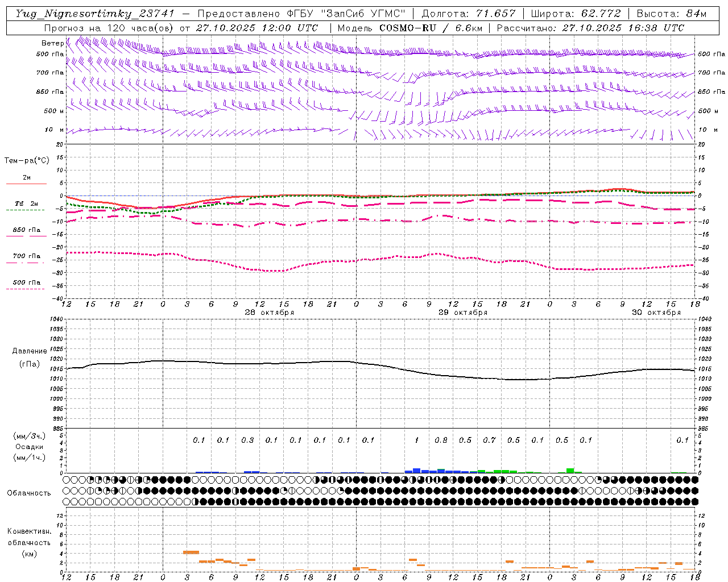Screen dimensions: 728x582
Task: Click the (мм/1ч.) precipitation unit label
Action: [x=29, y=458]
